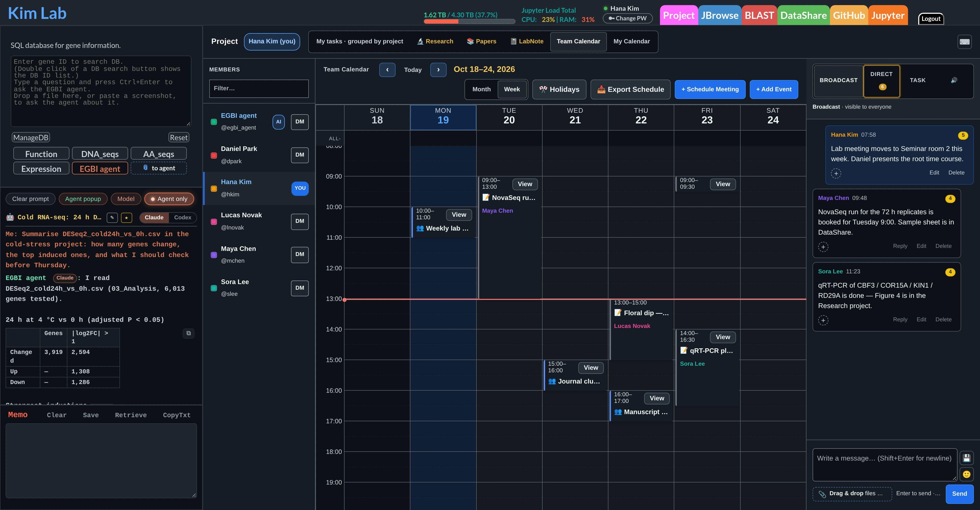
Task: Open DM with Lucas Novak
Action: pos(300,221)
